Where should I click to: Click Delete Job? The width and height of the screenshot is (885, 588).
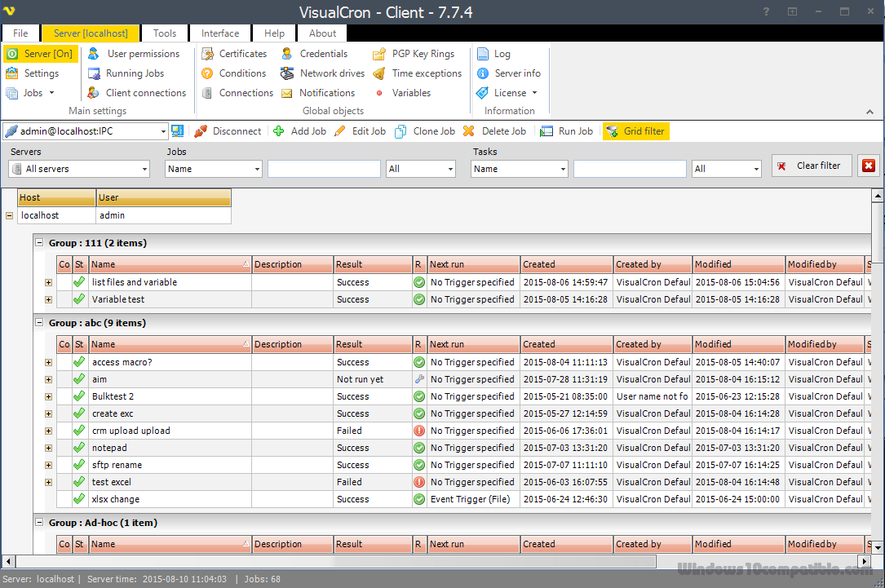coord(494,131)
